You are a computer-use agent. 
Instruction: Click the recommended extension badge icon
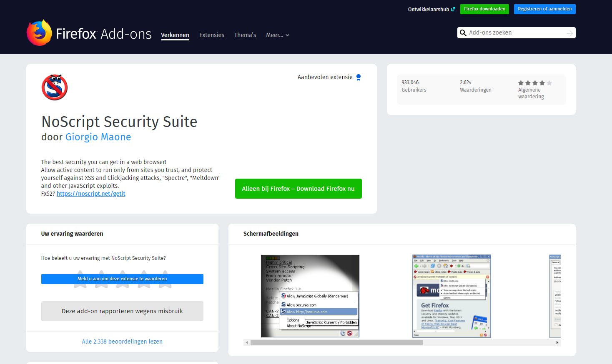coord(359,77)
